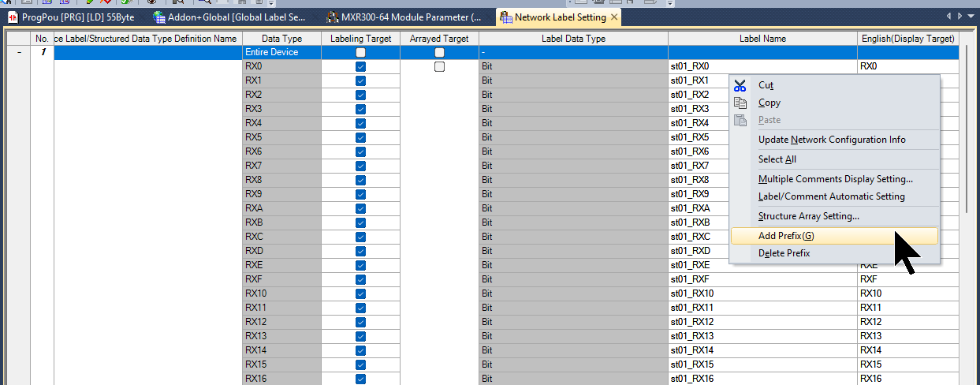Click the ProgPou program tab icon
This screenshot has height=385, width=980.
(x=13, y=17)
